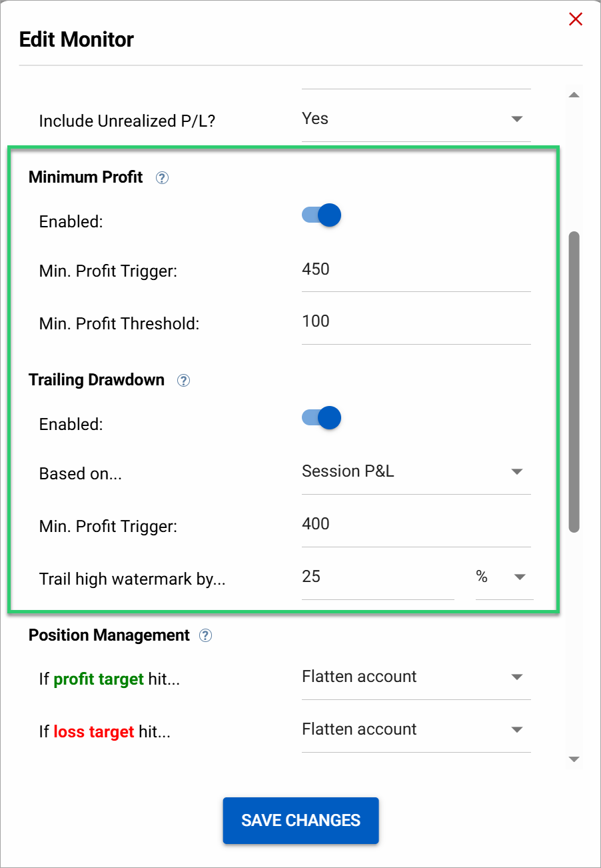Open the Minimum Profit help tooltip
This screenshot has width=601, height=868.
(162, 178)
